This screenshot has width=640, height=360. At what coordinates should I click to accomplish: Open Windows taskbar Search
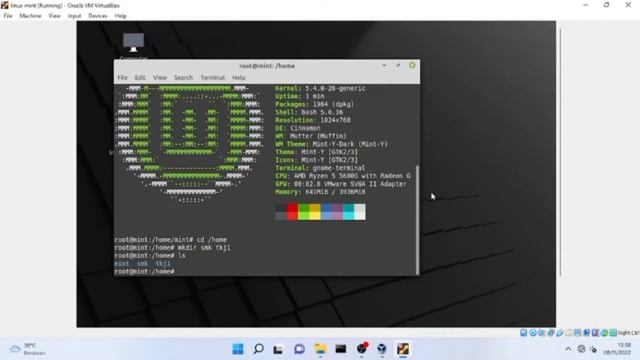[x=258, y=349]
